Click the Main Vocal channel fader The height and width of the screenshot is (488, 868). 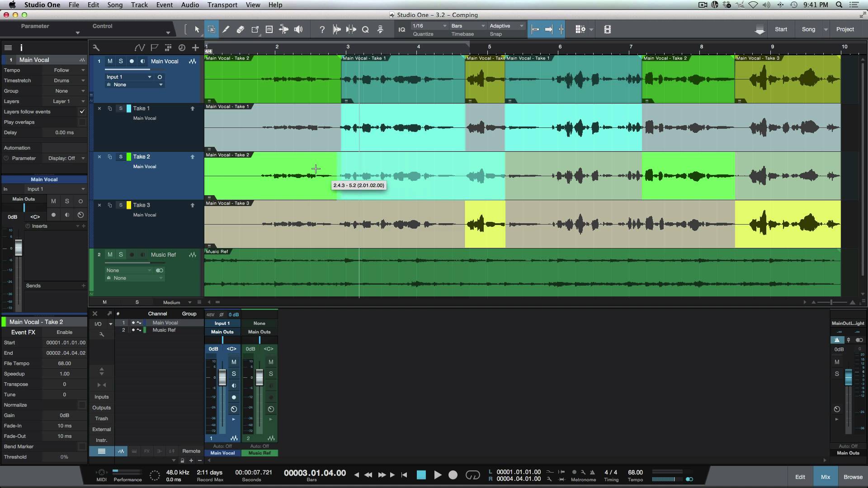(x=222, y=378)
